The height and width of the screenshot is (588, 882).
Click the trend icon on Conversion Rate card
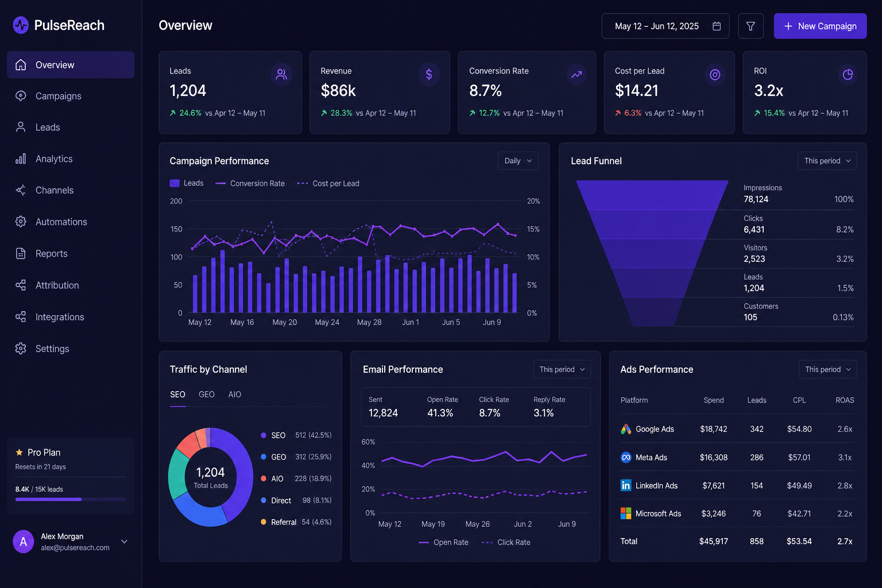577,75
